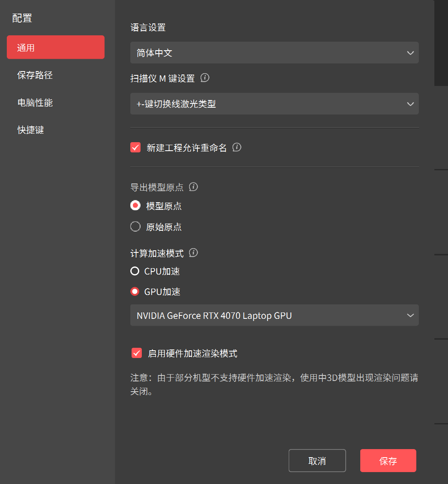
Task: Select 原始原点 radio button
Action: pos(135,226)
